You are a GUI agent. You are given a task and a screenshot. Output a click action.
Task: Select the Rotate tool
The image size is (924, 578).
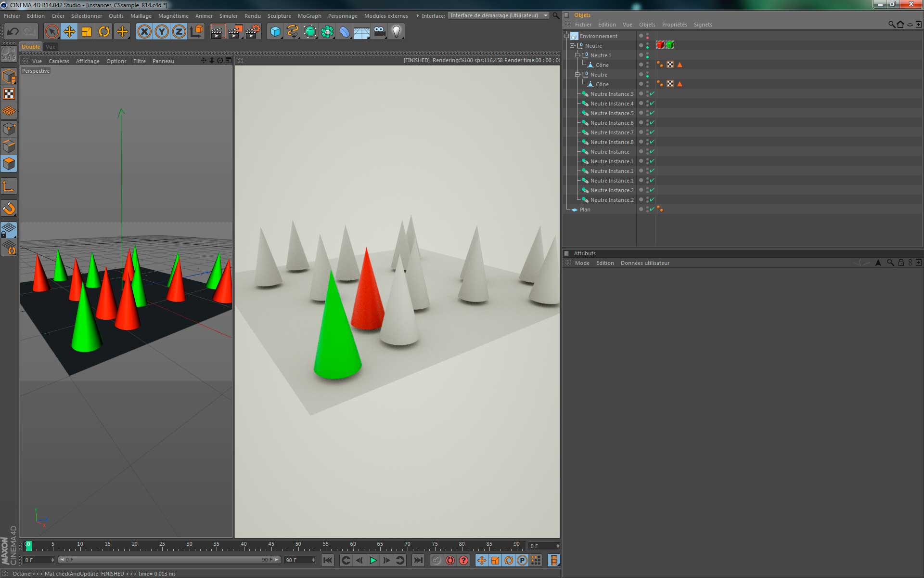pos(104,32)
